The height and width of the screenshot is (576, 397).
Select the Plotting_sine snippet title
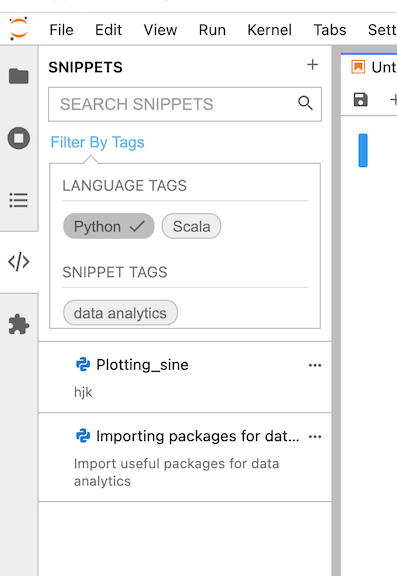click(x=142, y=365)
